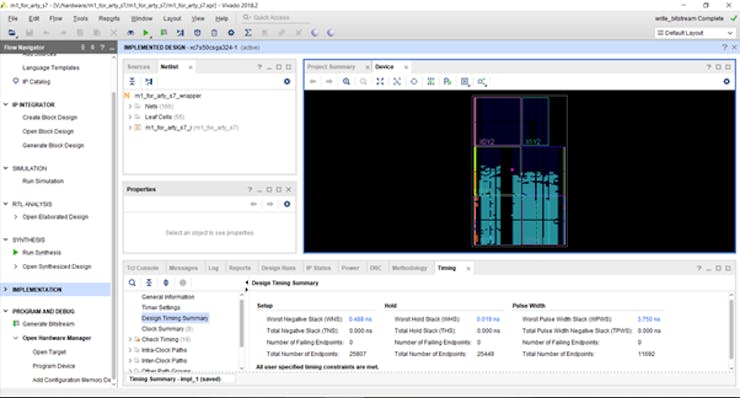Click Program Device under Hardware Manager

click(54, 366)
